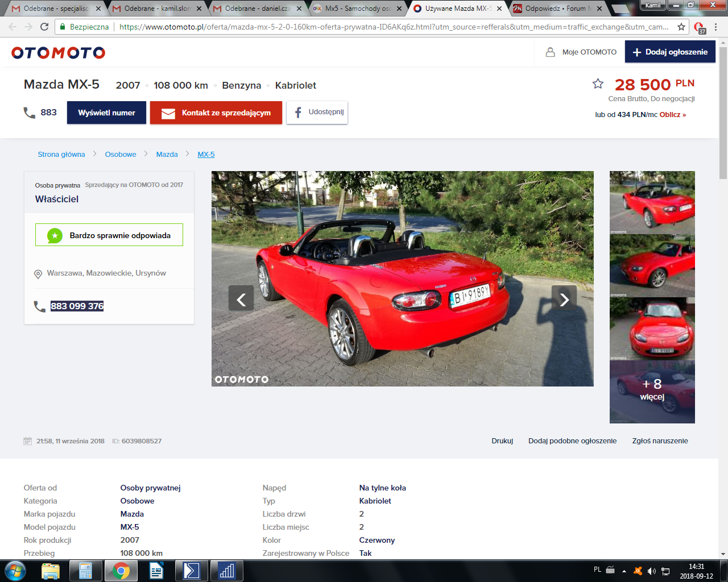
Task: Go to Strona główna breadcrumb
Action: tap(61, 155)
